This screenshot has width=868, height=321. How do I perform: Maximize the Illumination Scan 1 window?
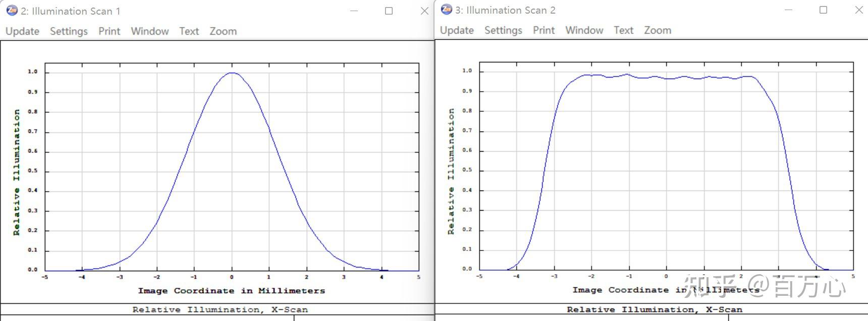click(x=389, y=11)
